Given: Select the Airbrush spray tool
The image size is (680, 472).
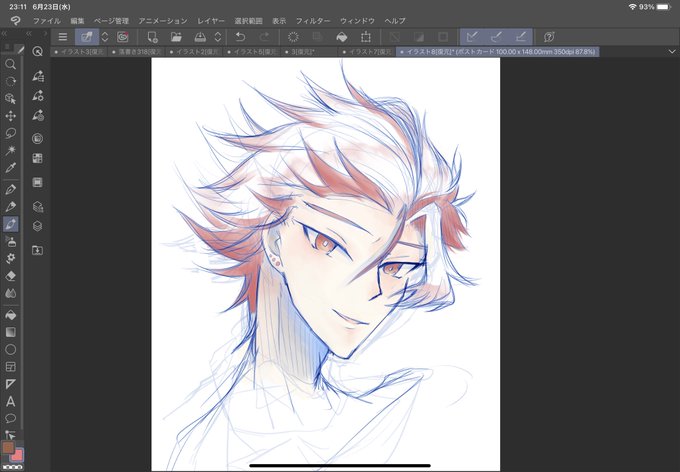Looking at the screenshot, I should [x=10, y=241].
